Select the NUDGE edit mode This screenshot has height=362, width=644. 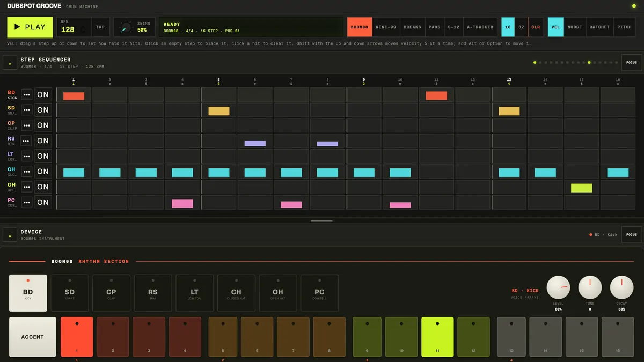(x=575, y=27)
